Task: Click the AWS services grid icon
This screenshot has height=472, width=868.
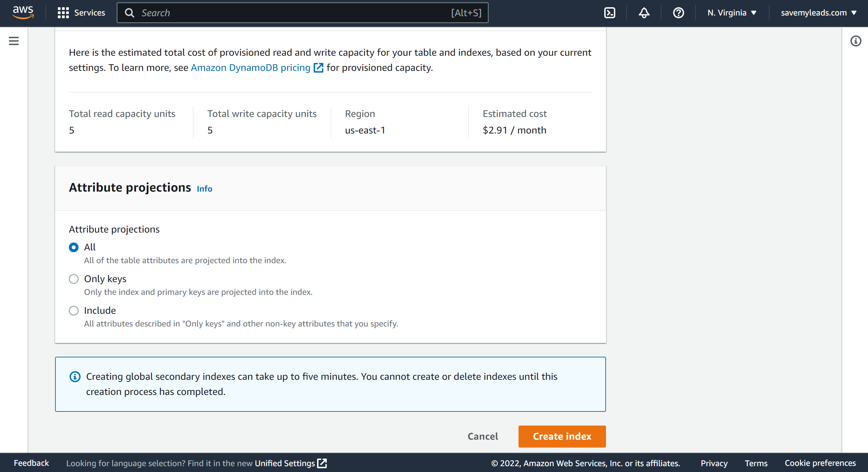Action: (62, 12)
